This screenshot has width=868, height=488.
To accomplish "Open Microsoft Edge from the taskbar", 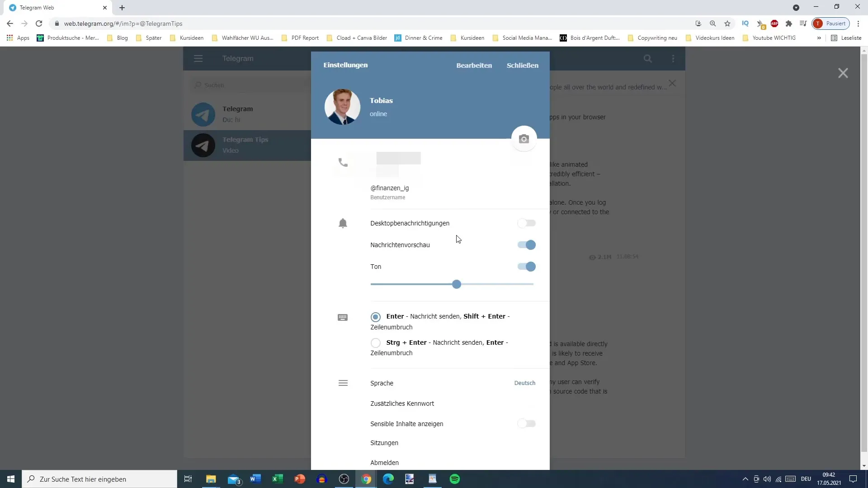I will tap(388, 479).
